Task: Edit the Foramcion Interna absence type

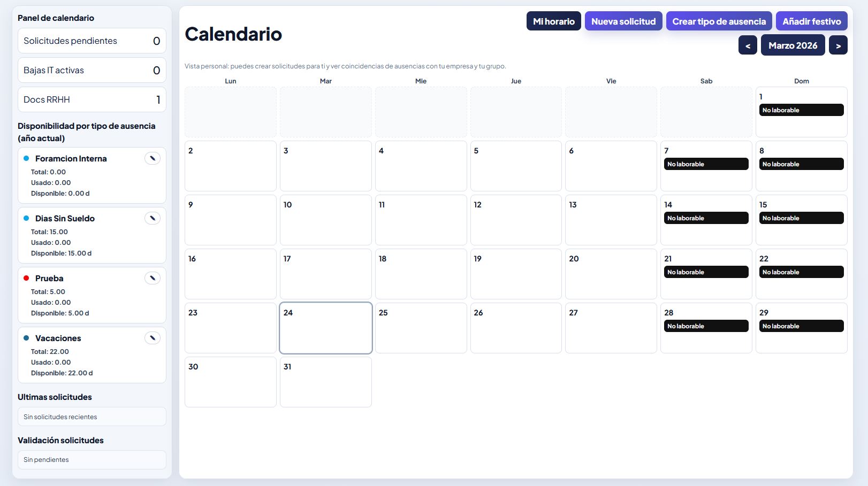Action: [x=153, y=158]
